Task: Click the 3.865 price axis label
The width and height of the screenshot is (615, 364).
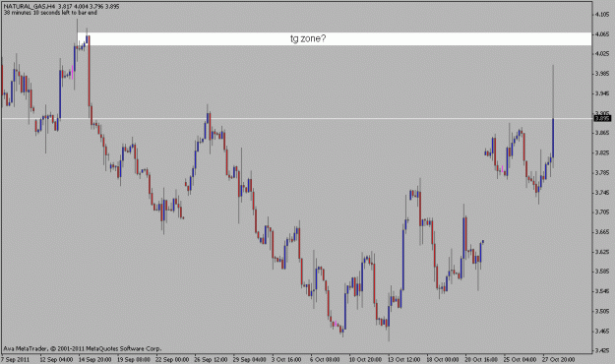Action: 602,133
